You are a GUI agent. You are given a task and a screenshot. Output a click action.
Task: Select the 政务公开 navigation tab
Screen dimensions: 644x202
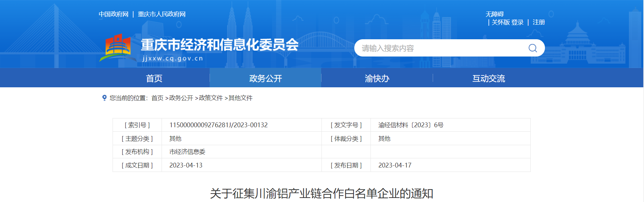pos(265,78)
